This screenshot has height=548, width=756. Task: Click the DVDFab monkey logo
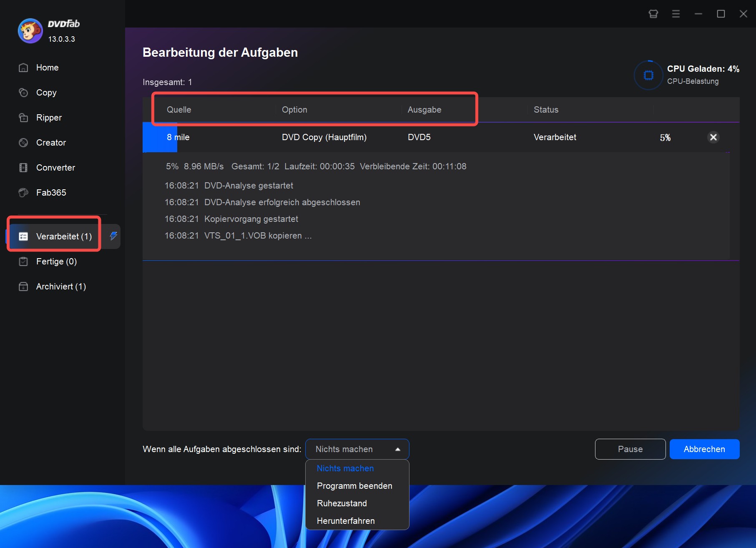pos(30,30)
